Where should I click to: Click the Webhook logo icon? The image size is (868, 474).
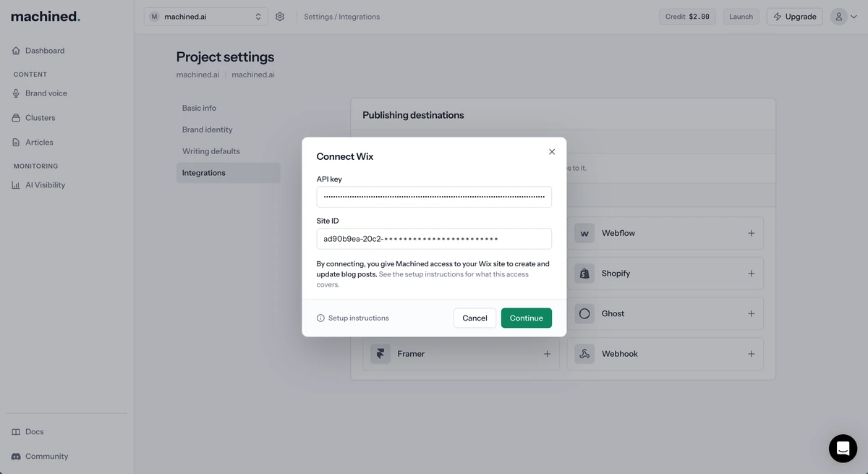click(584, 354)
